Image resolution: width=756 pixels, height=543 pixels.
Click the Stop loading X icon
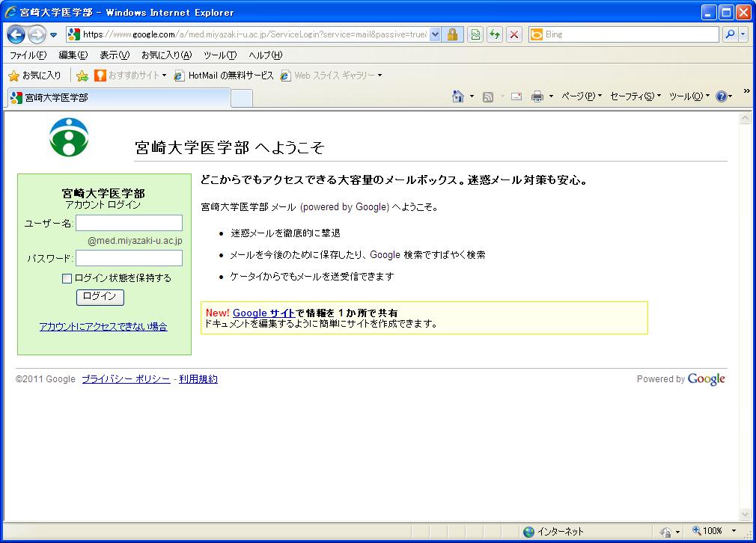[514, 34]
